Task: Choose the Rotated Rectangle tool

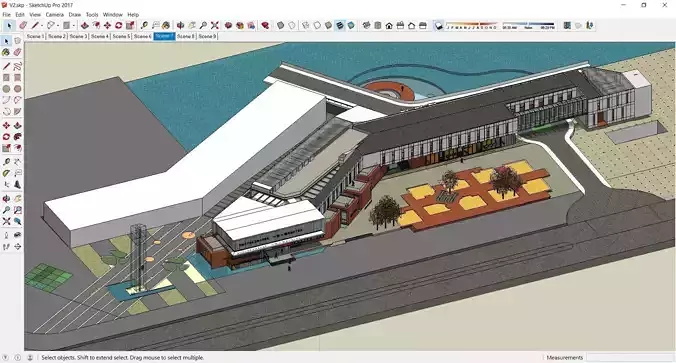Action: pyautogui.click(x=17, y=78)
